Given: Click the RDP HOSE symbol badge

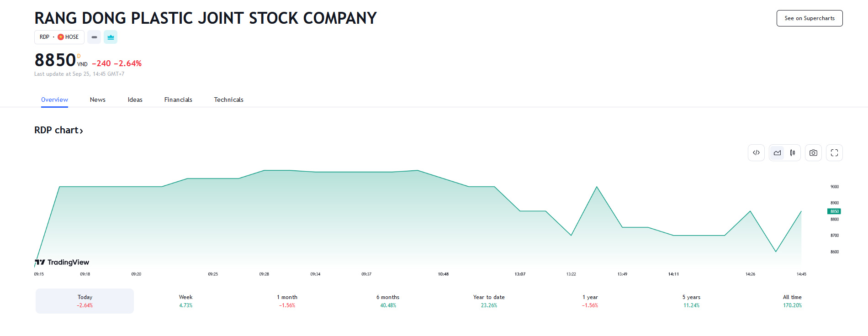Looking at the screenshot, I should tap(59, 37).
